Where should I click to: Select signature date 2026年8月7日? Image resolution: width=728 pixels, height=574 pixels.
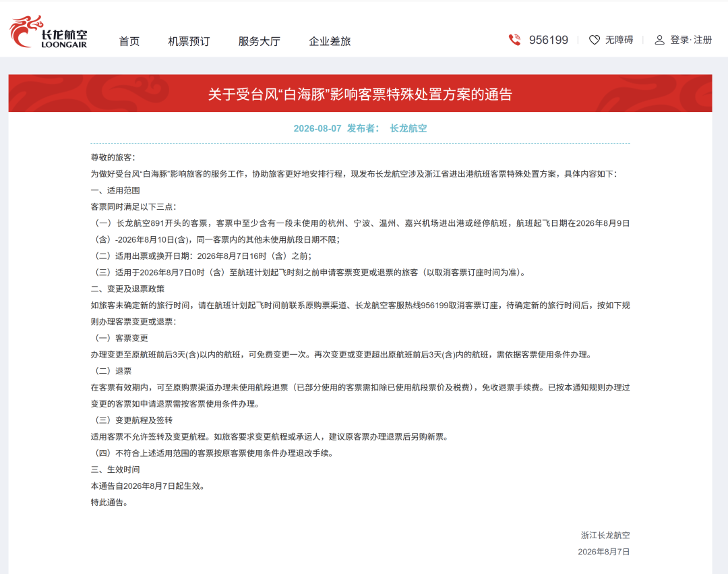point(603,552)
